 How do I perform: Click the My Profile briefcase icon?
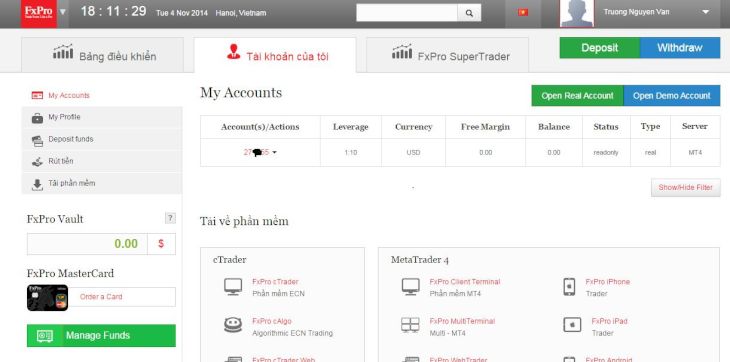37,118
